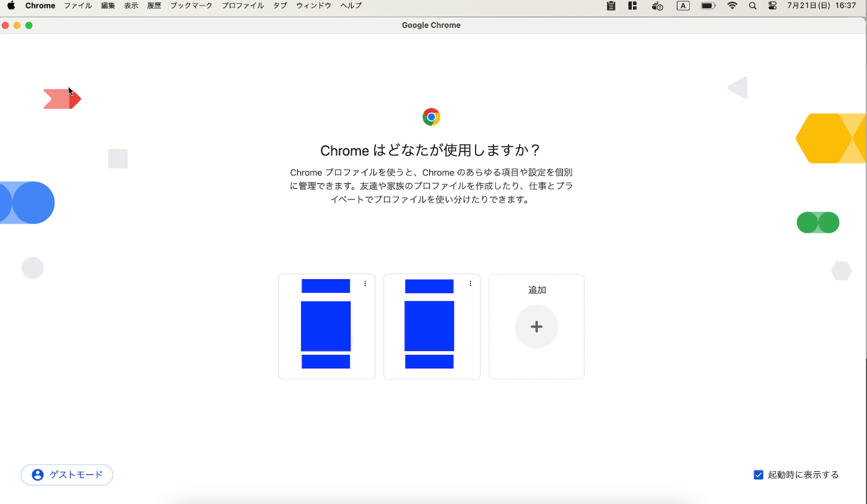Click the heading Chrome はどなたが使用しますか？

431,150
